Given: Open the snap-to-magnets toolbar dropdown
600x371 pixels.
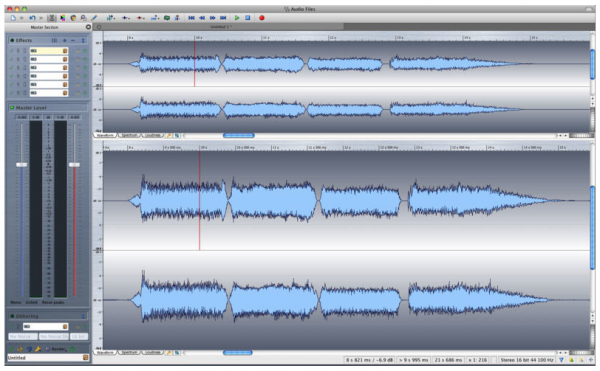Looking at the screenshot, I should [x=111, y=18].
